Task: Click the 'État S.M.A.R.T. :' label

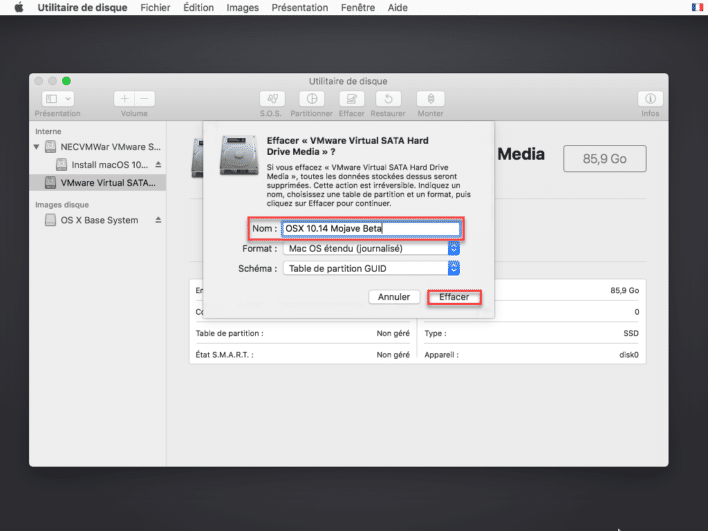Action: pos(224,355)
